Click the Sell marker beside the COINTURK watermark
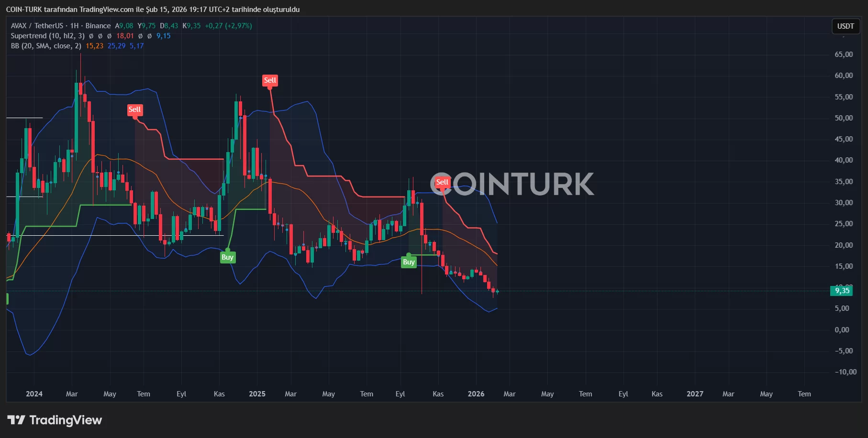The image size is (868, 438). 442,182
